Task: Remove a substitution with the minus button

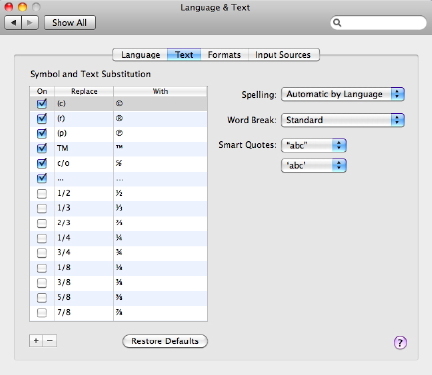Action: [x=50, y=341]
